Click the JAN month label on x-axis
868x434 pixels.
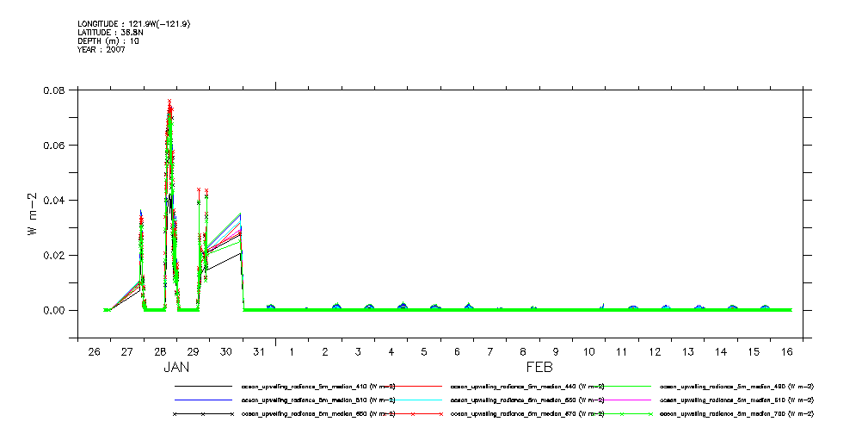(176, 368)
